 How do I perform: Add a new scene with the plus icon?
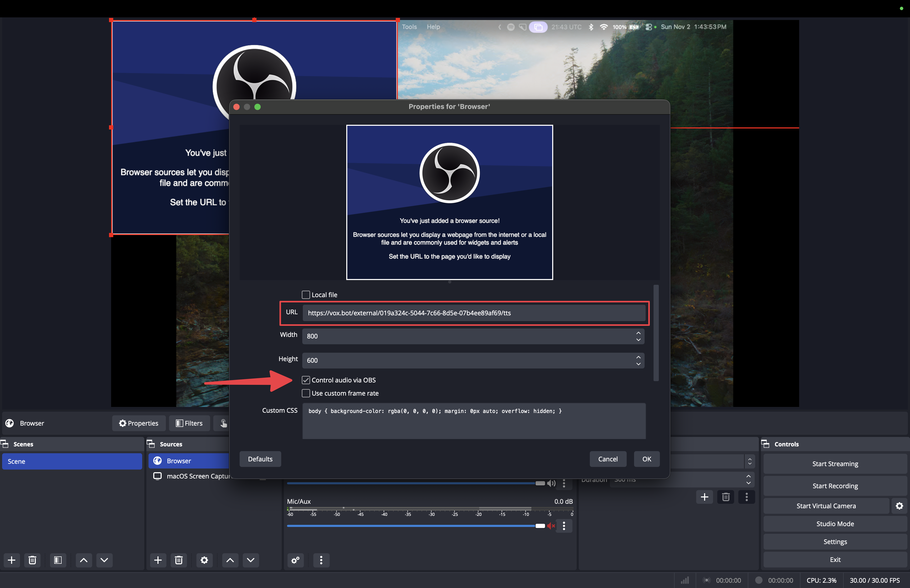click(x=12, y=560)
